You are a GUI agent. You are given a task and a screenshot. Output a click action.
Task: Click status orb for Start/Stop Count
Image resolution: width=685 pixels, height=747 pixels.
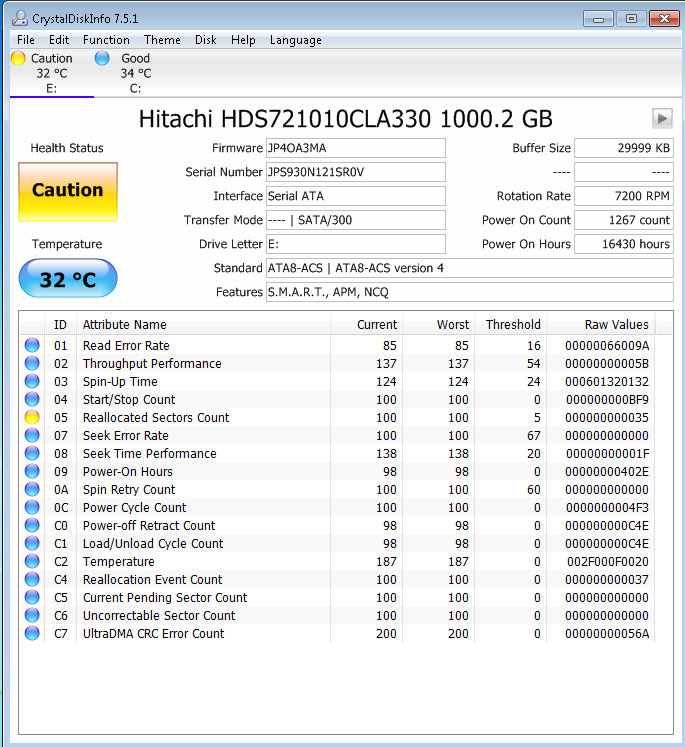pos(32,399)
